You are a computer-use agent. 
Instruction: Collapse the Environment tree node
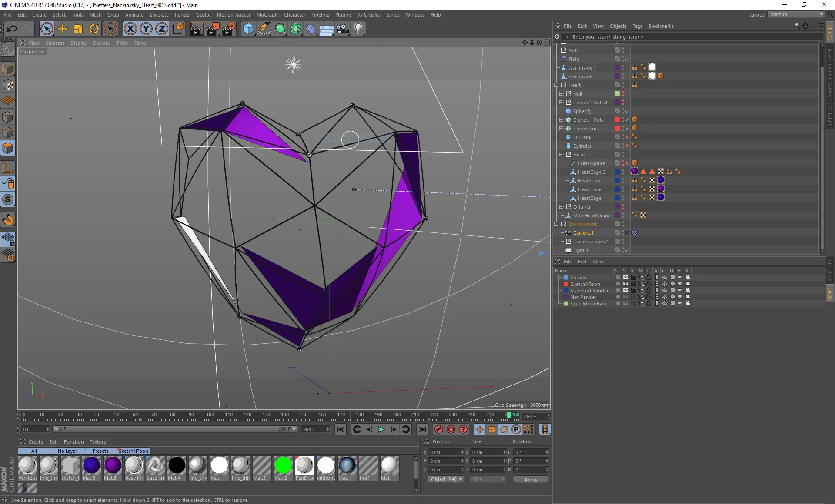(556, 224)
